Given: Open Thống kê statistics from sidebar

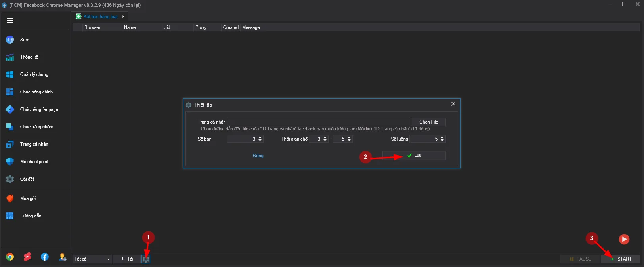Looking at the screenshot, I should [29, 57].
